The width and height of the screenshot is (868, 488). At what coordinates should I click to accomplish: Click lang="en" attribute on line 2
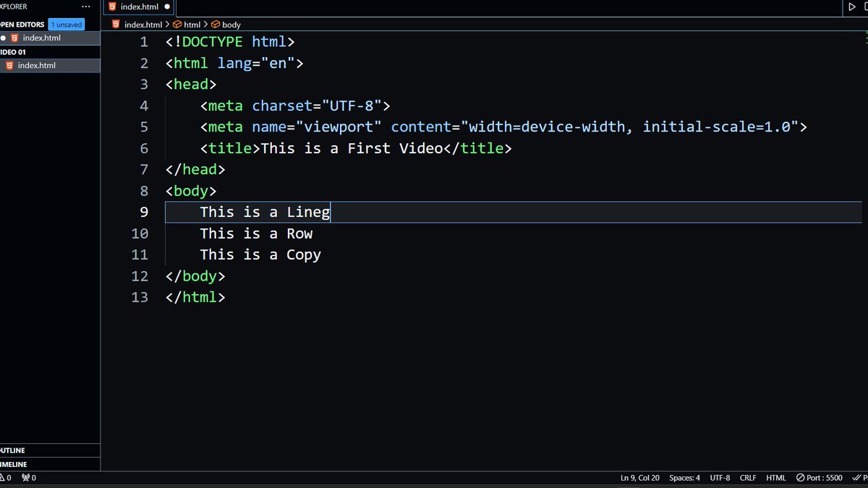click(256, 64)
